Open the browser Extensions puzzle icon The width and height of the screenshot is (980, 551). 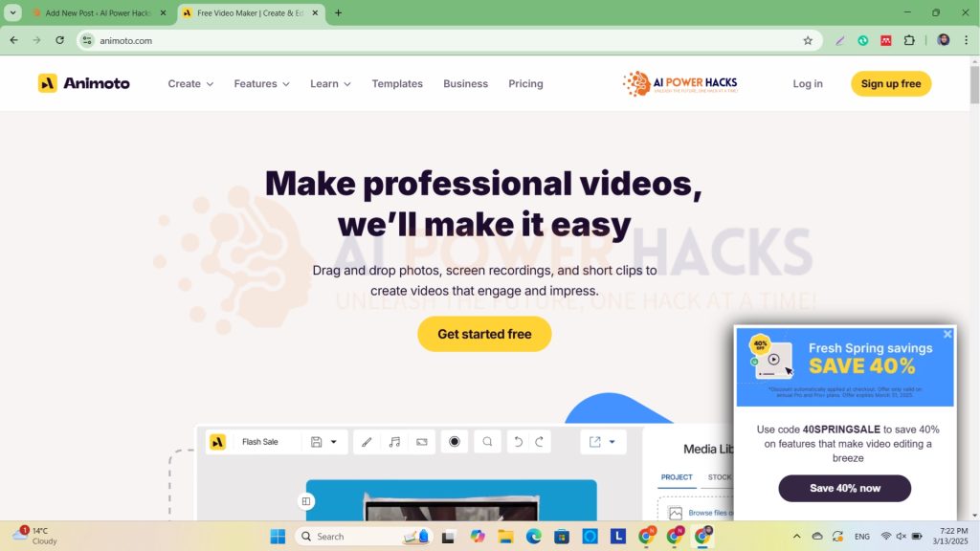pyautogui.click(x=909, y=40)
